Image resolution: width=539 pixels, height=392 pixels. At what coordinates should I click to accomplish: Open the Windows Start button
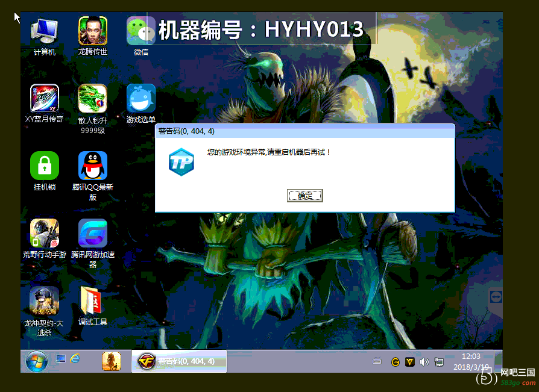pyautogui.click(x=36, y=361)
